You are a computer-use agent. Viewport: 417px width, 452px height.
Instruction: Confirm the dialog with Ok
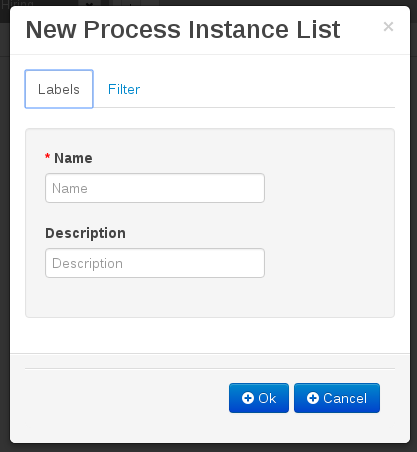tap(259, 398)
